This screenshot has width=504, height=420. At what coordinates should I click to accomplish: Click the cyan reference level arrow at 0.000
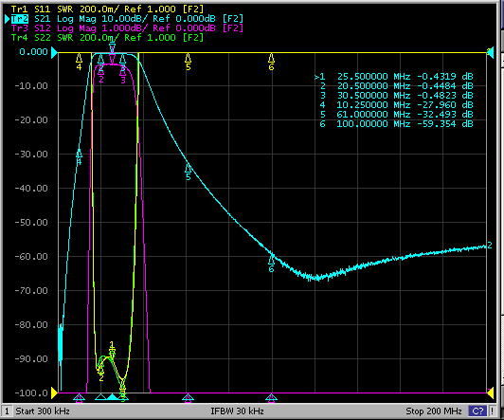(x=54, y=52)
